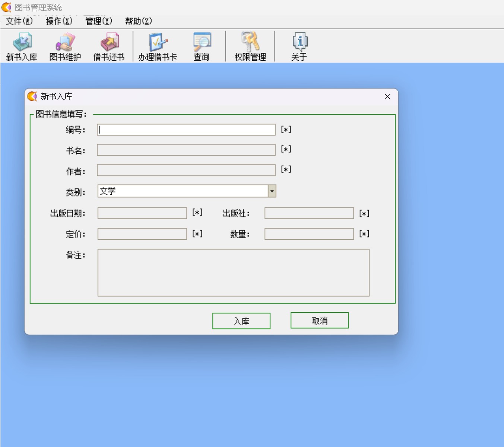Open the 帮助 menu

pyautogui.click(x=138, y=21)
